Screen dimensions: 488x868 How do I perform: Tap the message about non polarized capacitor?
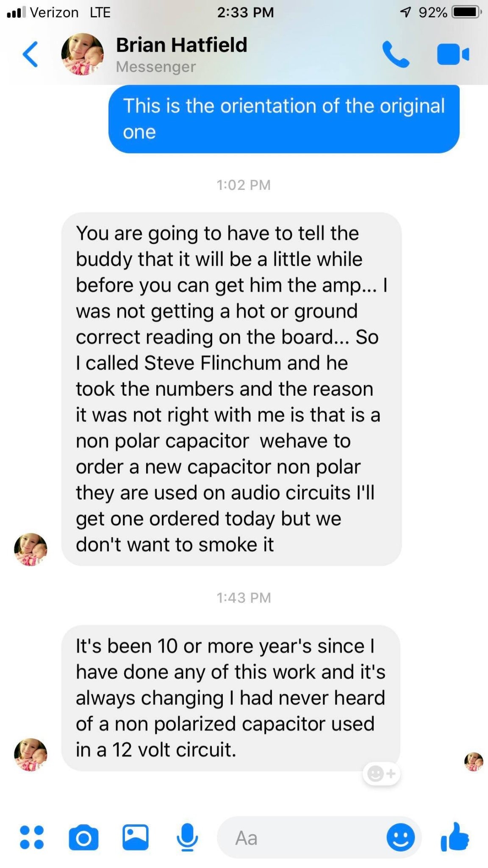[231, 698]
